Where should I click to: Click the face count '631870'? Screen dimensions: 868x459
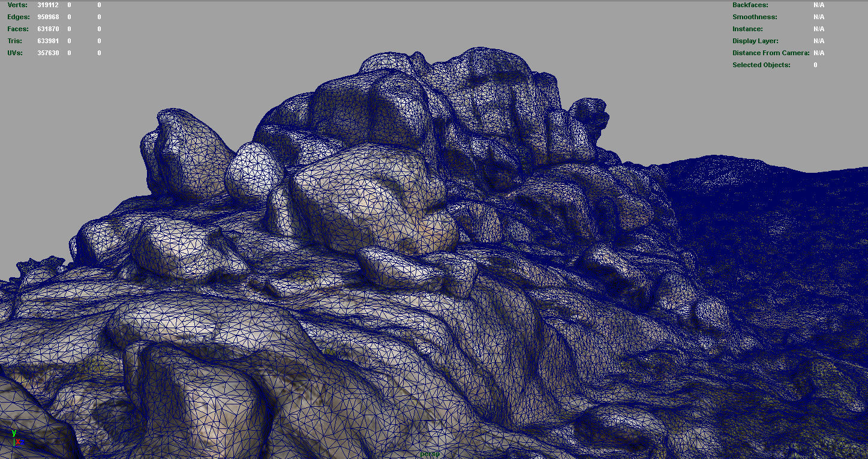point(47,29)
